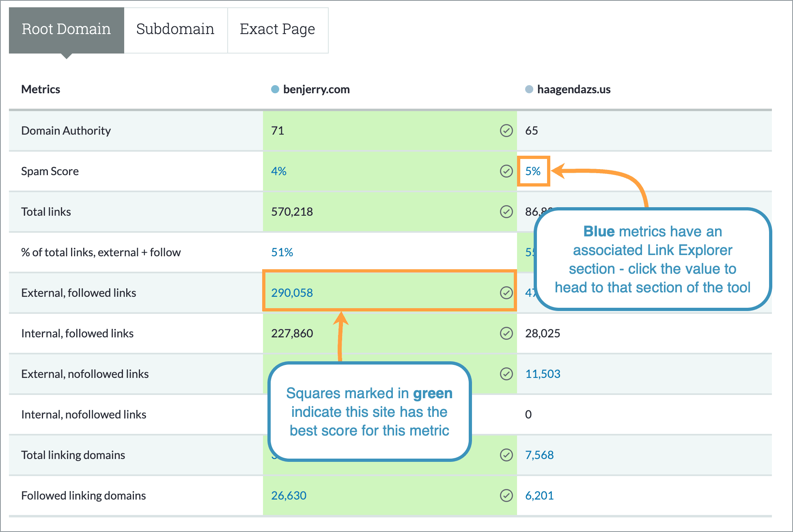
Task: Open the 7,568 total linking domains link
Action: [540, 455]
